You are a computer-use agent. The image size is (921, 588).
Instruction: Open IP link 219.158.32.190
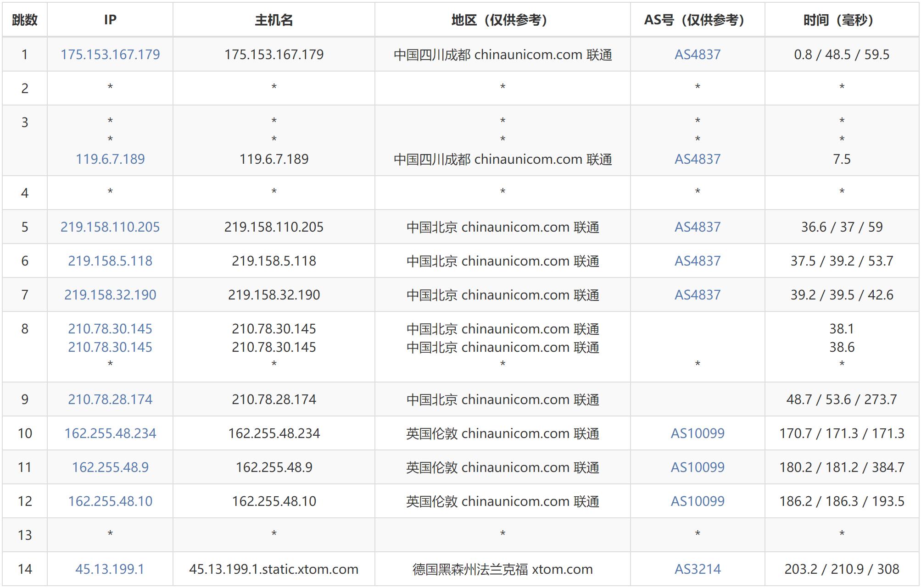coord(110,295)
